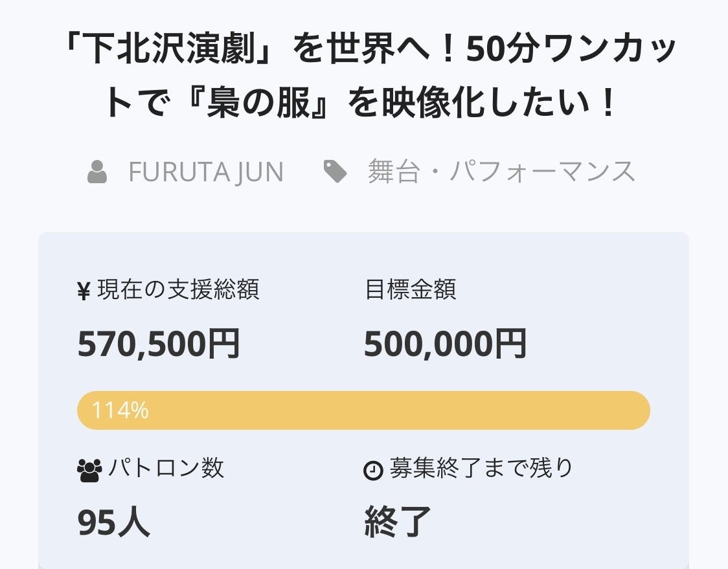Click the 終了 status text
The height and width of the screenshot is (569, 728).
tap(398, 522)
